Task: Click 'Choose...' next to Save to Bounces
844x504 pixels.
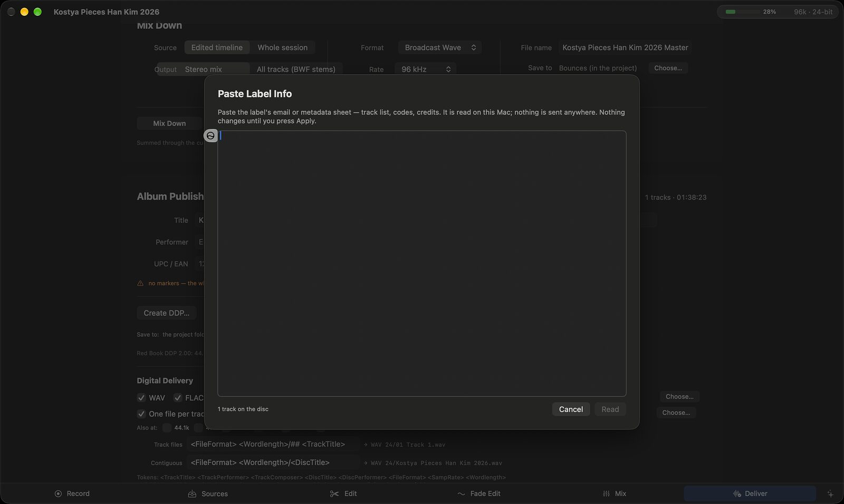Action: point(668,68)
